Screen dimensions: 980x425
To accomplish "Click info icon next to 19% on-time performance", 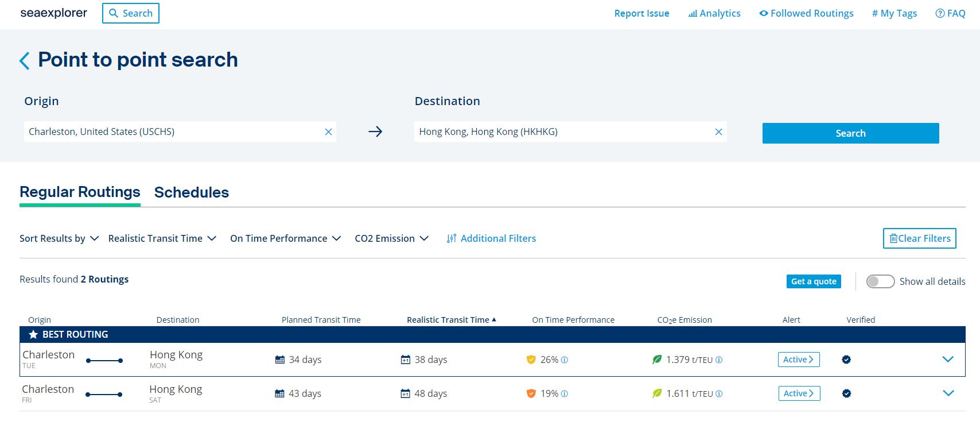I will pyautogui.click(x=565, y=394).
